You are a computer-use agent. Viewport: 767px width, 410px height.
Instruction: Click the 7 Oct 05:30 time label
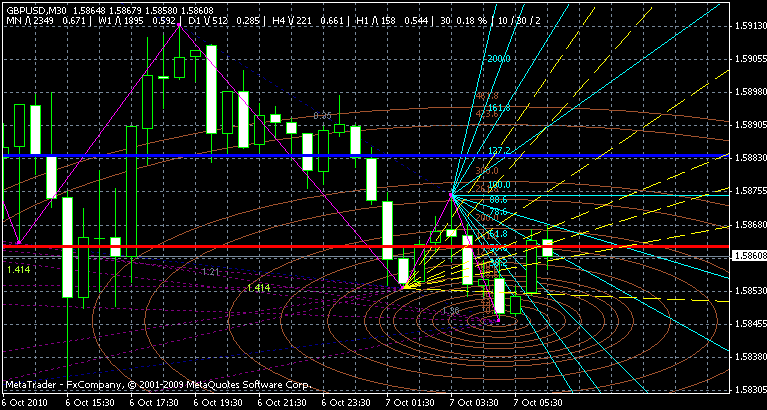536,403
